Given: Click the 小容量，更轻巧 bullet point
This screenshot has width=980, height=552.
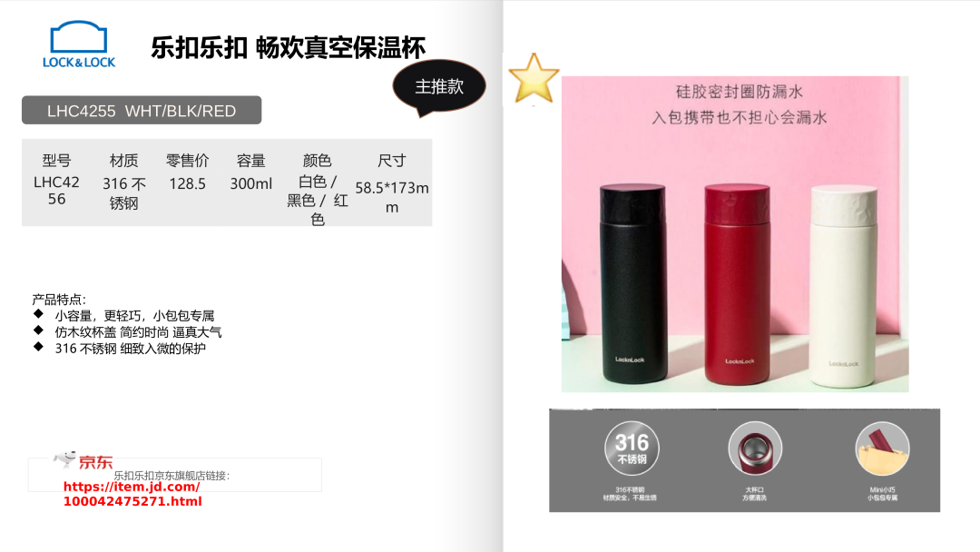Looking at the screenshot, I should [134, 316].
